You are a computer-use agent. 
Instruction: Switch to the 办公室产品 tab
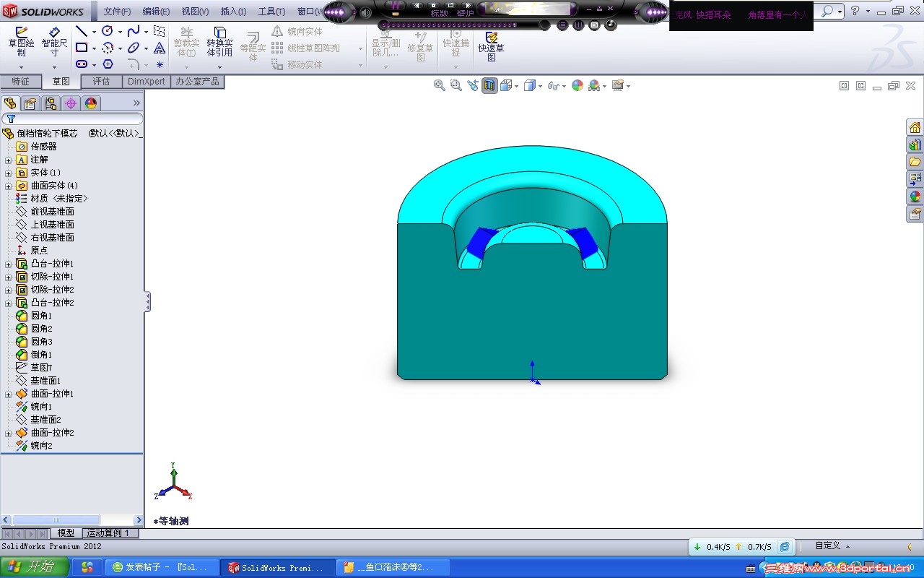tap(197, 82)
